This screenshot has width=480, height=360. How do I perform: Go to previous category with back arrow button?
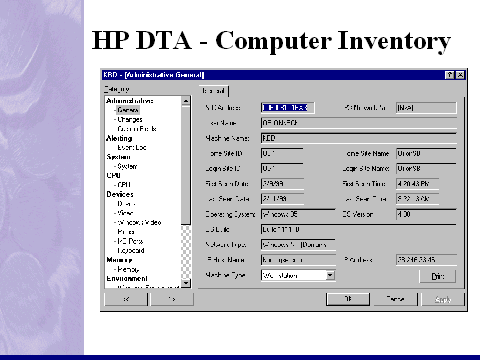click(126, 299)
